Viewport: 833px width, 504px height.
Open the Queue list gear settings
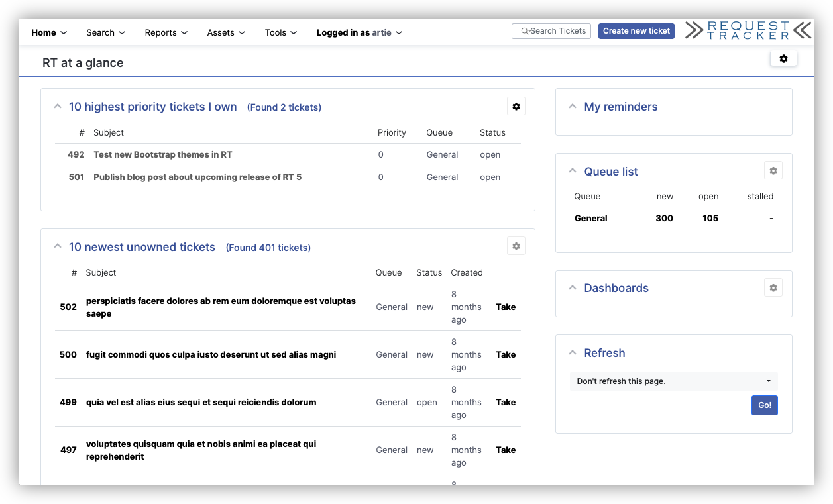click(x=773, y=170)
